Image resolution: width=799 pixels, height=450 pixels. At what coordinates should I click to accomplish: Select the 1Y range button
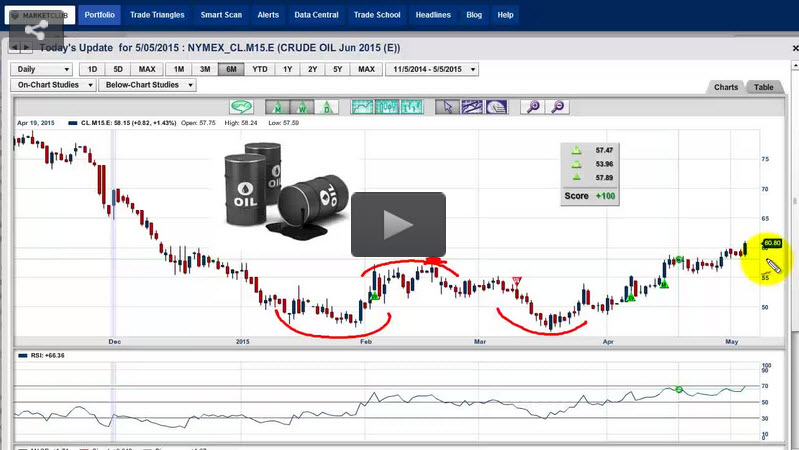[x=287, y=69]
